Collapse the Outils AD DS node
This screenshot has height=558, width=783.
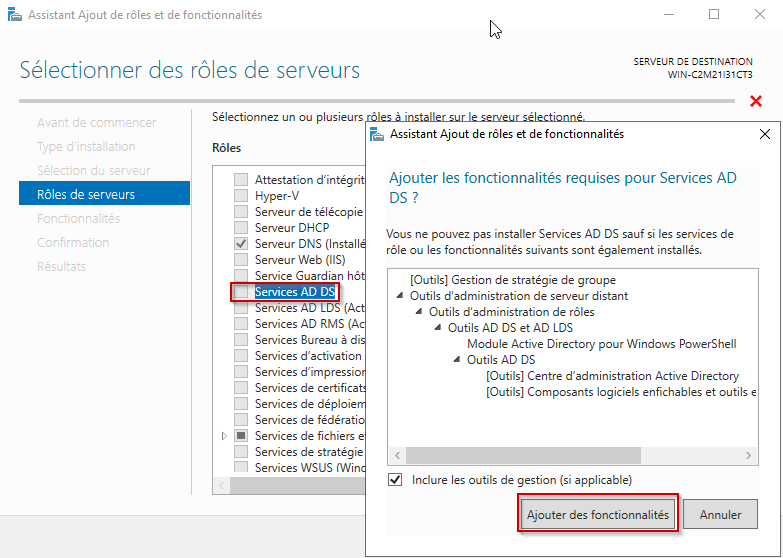tap(456, 360)
